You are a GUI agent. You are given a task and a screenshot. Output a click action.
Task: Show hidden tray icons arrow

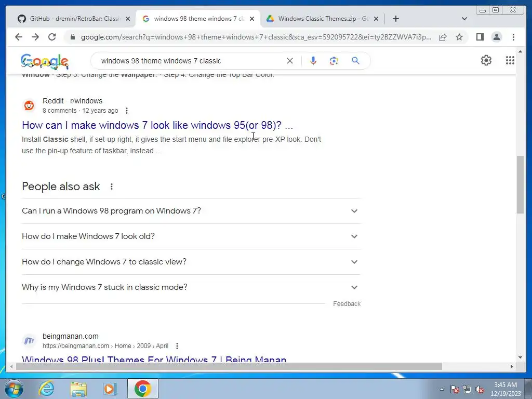[x=442, y=389]
